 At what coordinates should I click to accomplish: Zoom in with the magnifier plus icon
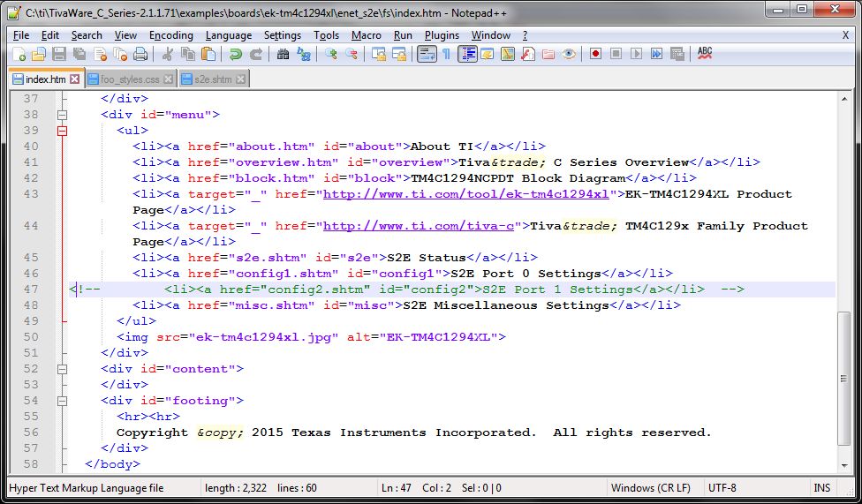[x=331, y=54]
